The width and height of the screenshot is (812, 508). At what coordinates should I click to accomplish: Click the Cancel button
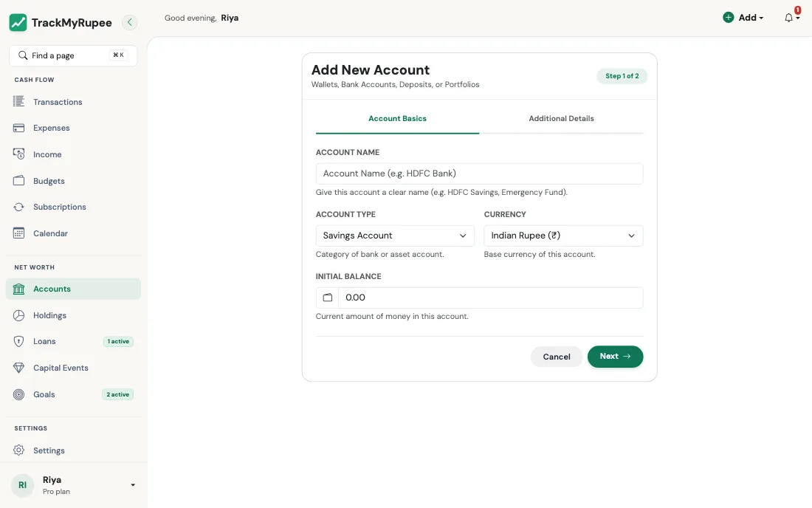pyautogui.click(x=557, y=357)
